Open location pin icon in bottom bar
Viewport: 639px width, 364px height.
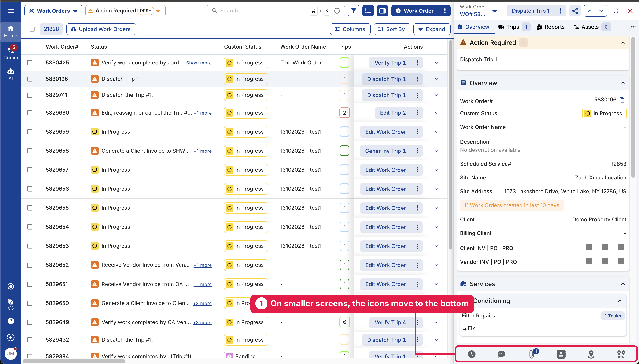591,354
